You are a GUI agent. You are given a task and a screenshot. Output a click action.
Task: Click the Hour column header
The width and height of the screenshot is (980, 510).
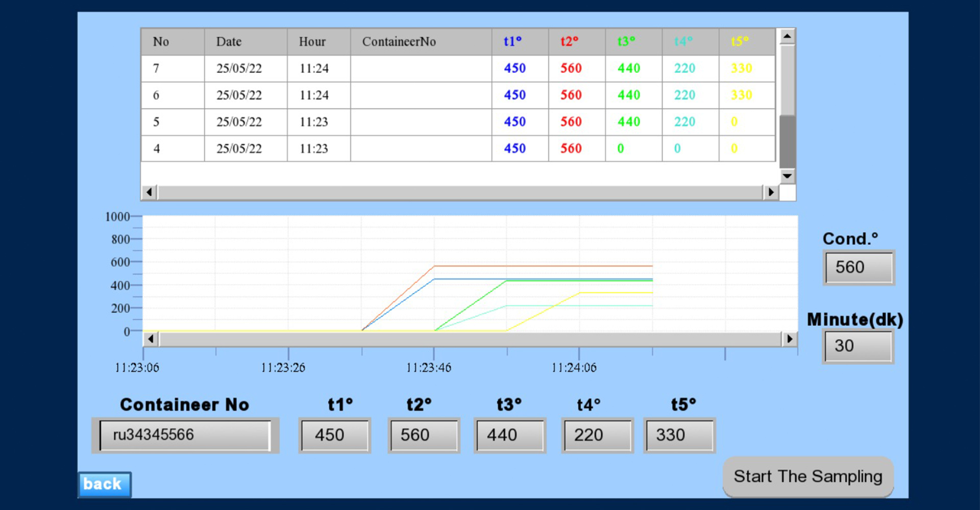pos(319,42)
